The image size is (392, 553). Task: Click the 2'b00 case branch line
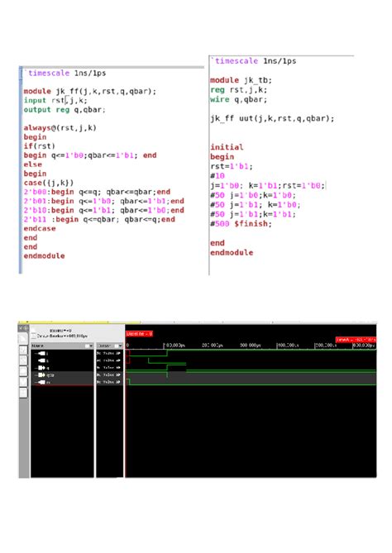(97, 192)
